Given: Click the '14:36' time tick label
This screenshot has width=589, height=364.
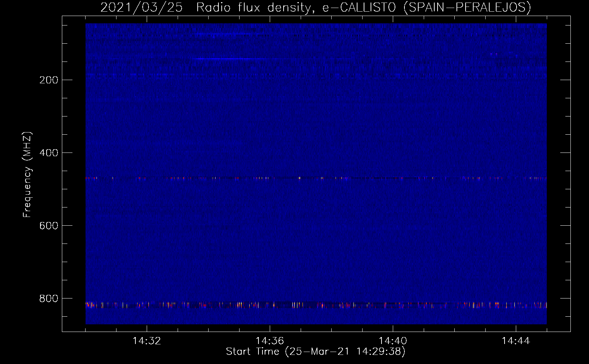Looking at the screenshot, I should 270,341.
